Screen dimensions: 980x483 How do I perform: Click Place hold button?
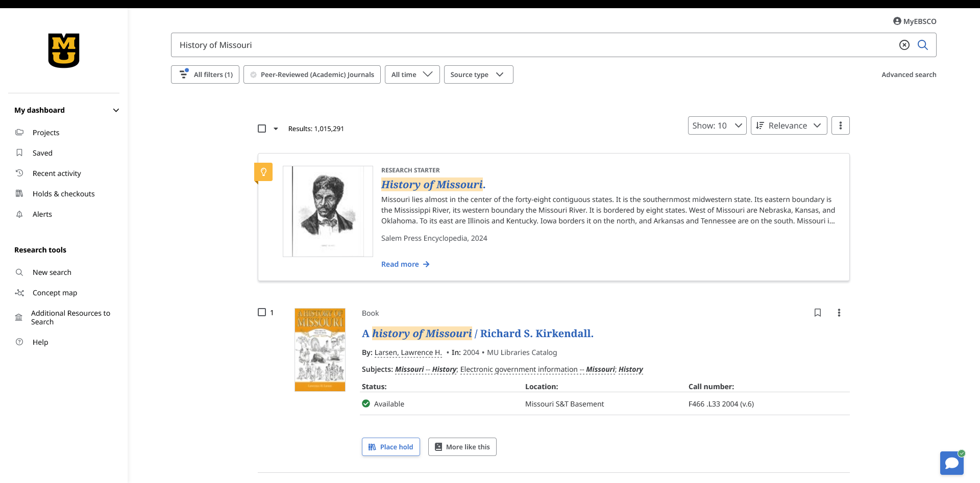391,447
